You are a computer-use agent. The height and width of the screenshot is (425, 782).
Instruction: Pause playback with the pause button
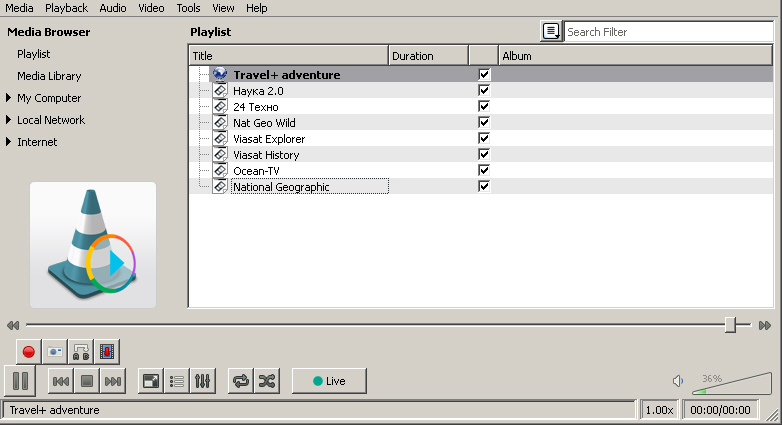click(20, 381)
